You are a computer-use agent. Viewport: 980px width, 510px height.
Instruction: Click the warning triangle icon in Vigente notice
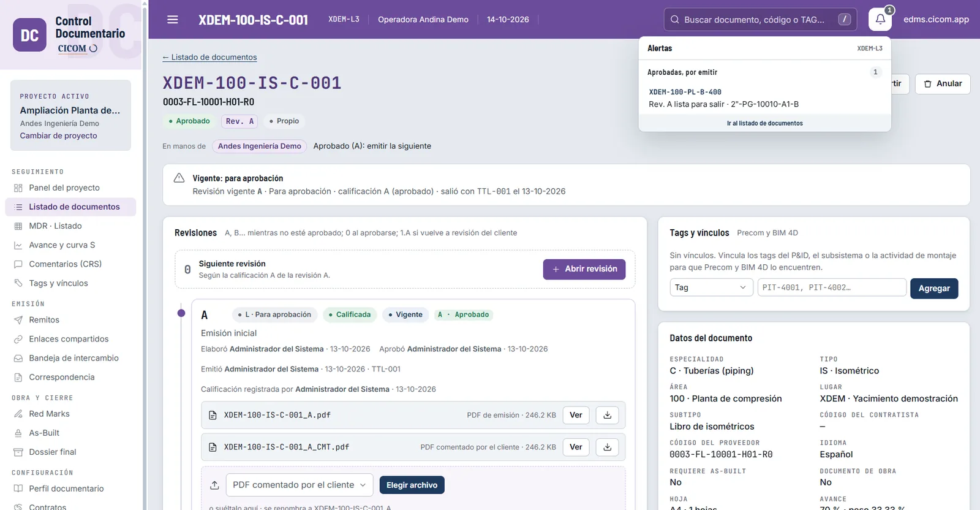(x=179, y=178)
